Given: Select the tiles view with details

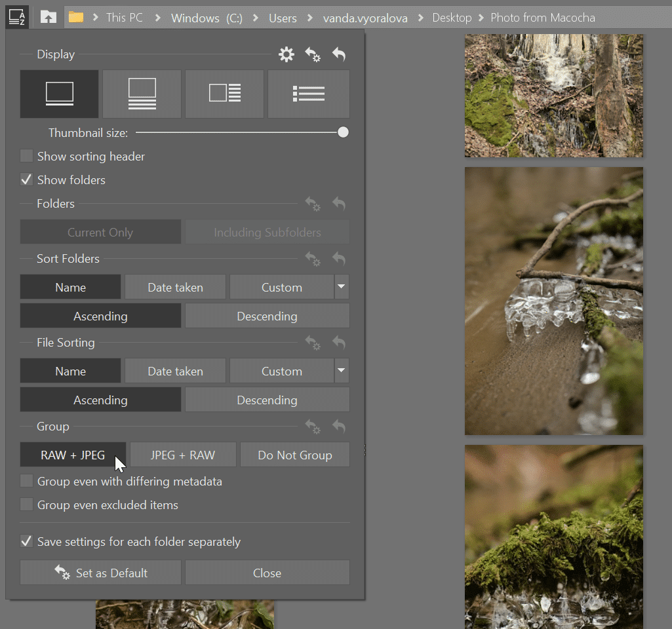Looking at the screenshot, I should [x=224, y=94].
